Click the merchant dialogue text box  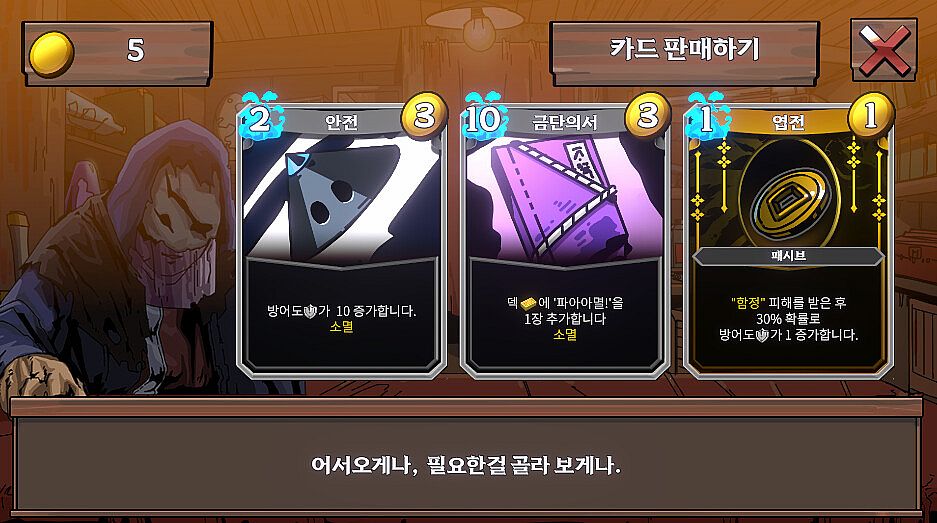tap(467, 464)
